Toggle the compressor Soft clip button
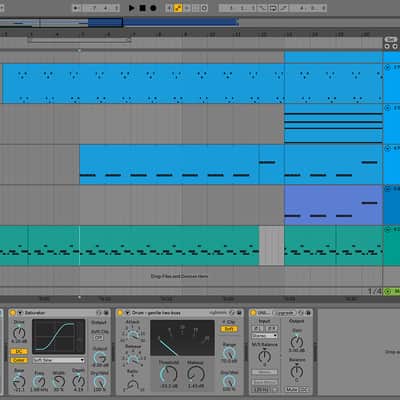Screen dimensions: 400x400 [x=229, y=329]
